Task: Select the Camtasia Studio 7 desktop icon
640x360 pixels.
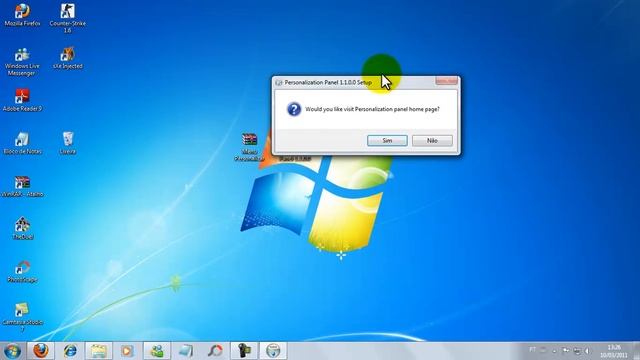Action: point(22,317)
